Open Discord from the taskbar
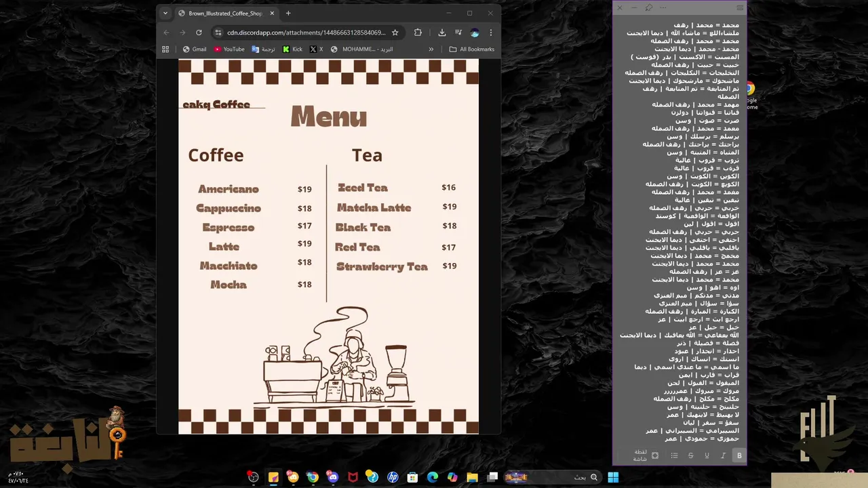This screenshot has height=488, width=868. pos(332,477)
